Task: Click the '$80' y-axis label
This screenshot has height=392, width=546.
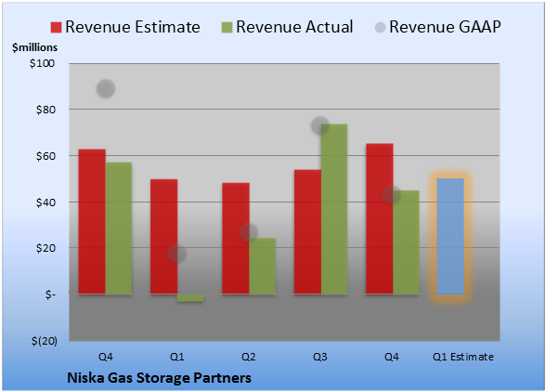Action: point(45,110)
